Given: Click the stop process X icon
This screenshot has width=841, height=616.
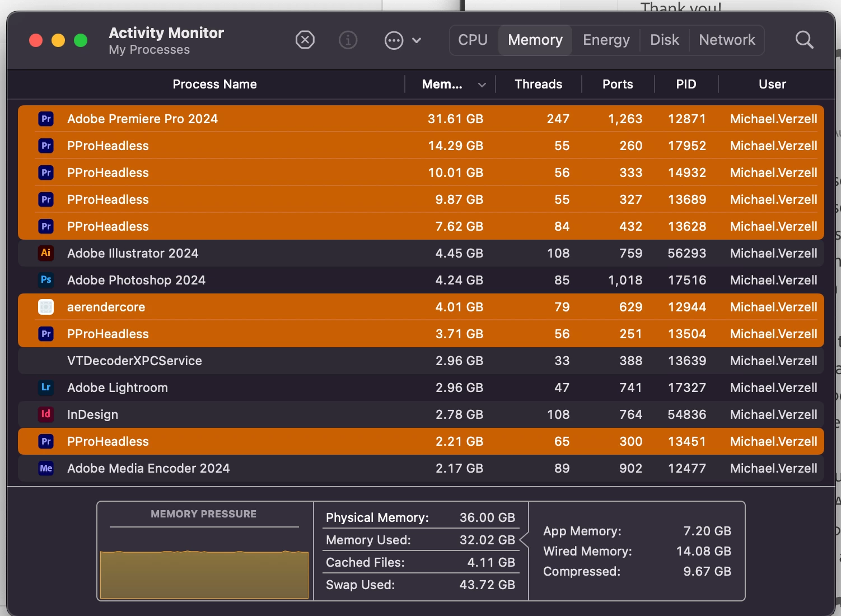Looking at the screenshot, I should (x=305, y=40).
